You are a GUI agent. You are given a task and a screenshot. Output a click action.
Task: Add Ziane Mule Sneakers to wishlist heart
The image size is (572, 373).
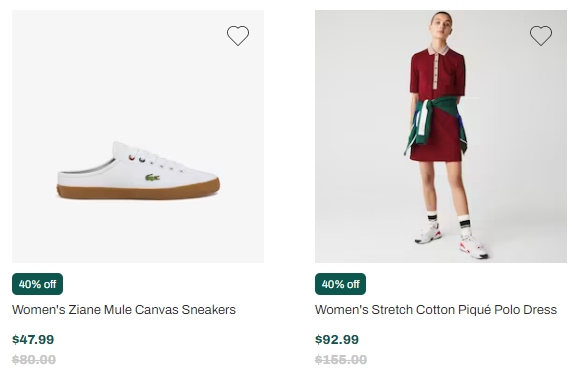238,35
